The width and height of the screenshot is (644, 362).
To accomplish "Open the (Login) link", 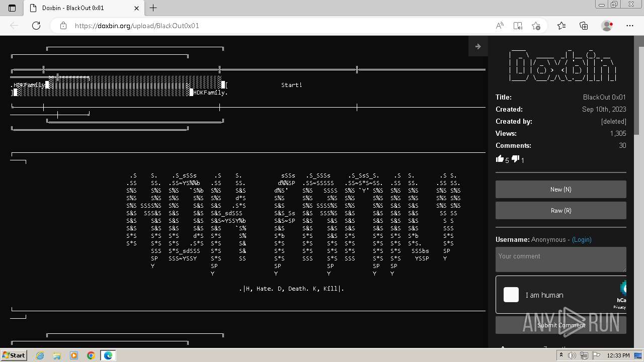I will pos(582,240).
